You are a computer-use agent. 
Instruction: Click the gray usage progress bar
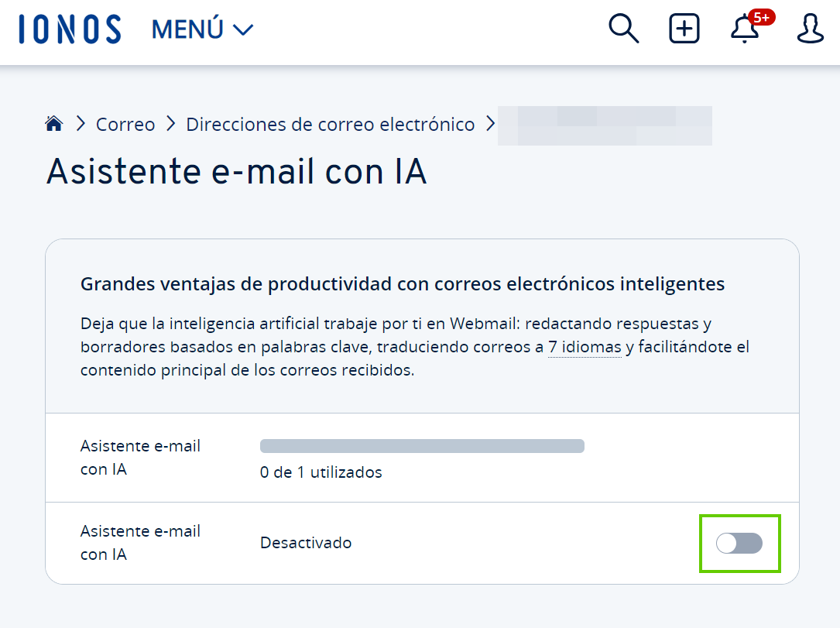(422, 446)
